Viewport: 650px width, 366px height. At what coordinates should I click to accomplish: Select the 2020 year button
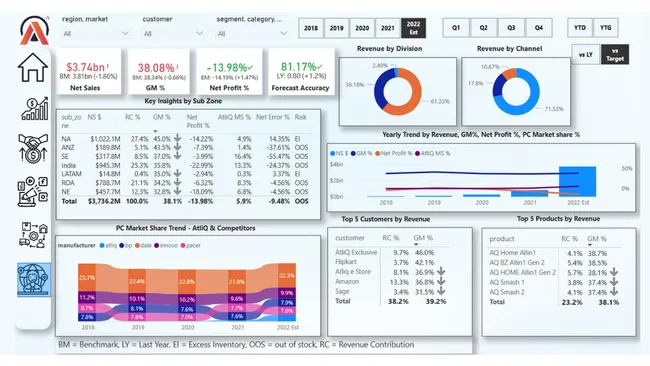pyautogui.click(x=362, y=28)
